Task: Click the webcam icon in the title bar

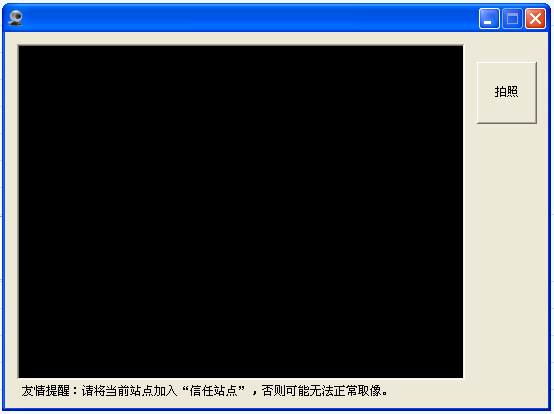Action: tap(15, 18)
